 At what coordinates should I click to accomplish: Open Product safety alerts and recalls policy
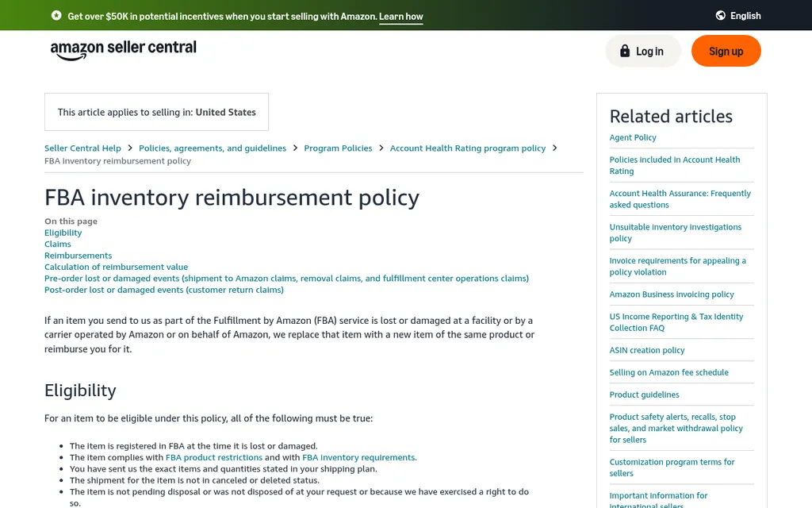[x=676, y=428]
